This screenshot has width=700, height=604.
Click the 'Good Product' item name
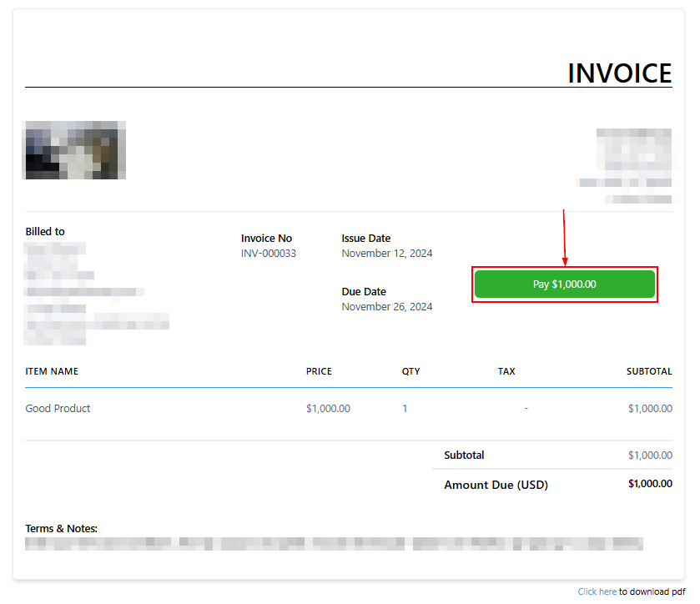coord(58,409)
